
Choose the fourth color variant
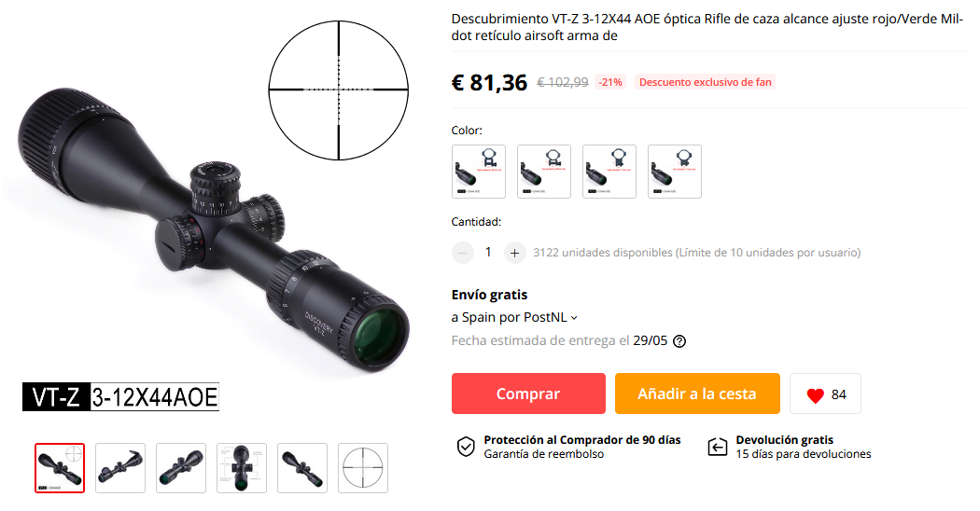click(675, 172)
